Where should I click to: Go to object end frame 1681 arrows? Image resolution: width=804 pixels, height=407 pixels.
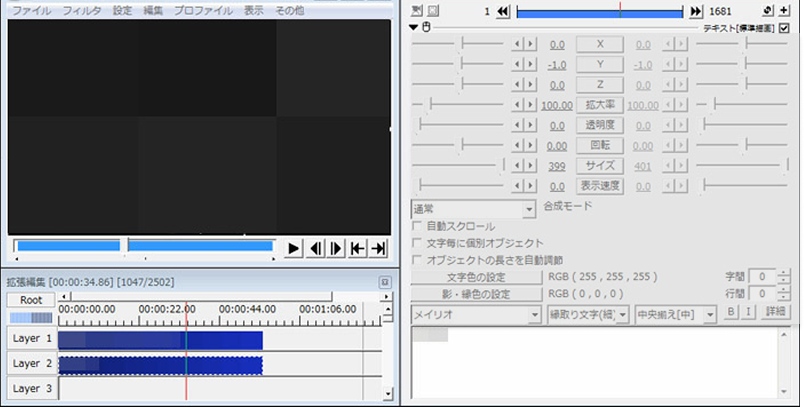pos(696,11)
